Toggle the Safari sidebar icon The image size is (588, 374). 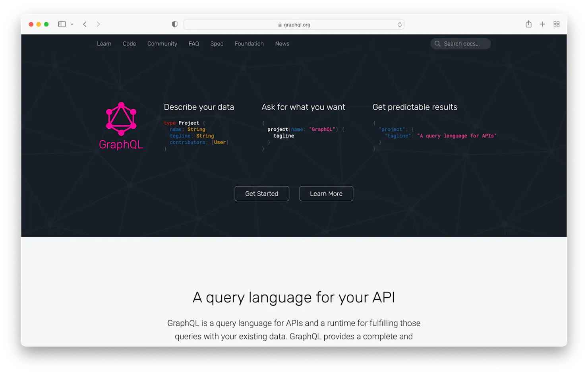point(62,24)
